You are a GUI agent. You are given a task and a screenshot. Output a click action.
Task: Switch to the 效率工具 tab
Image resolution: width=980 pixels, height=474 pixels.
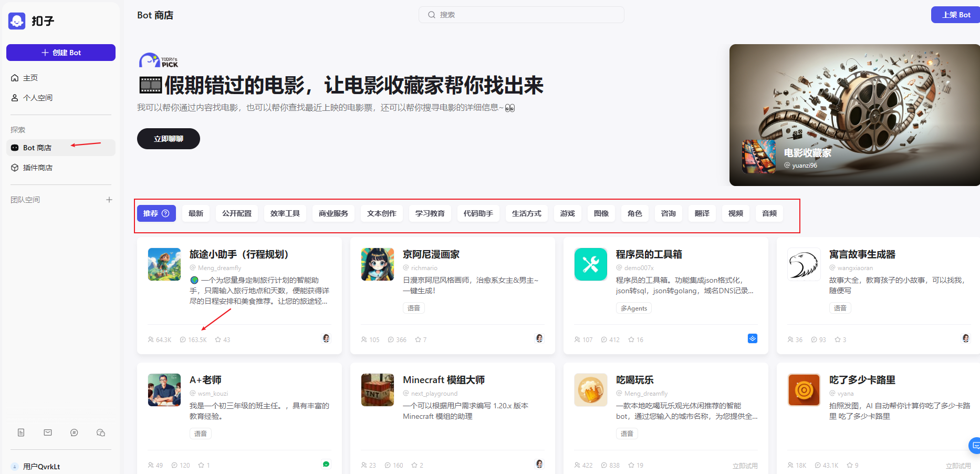(285, 213)
